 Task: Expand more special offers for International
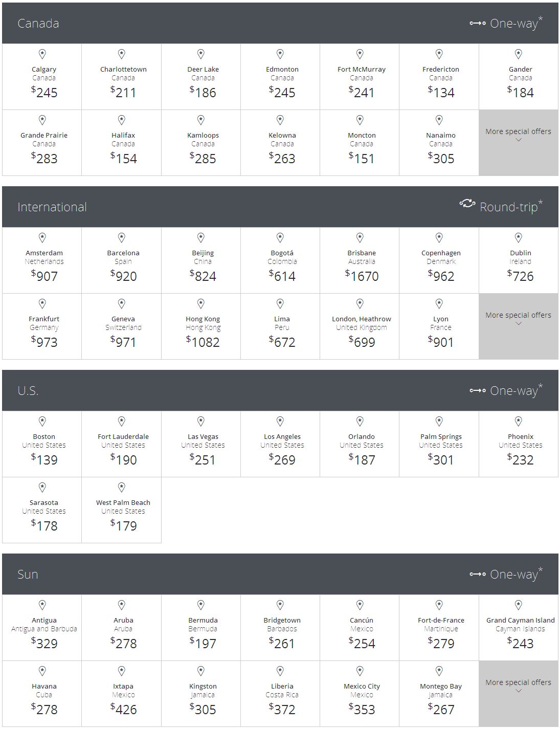[518, 319]
